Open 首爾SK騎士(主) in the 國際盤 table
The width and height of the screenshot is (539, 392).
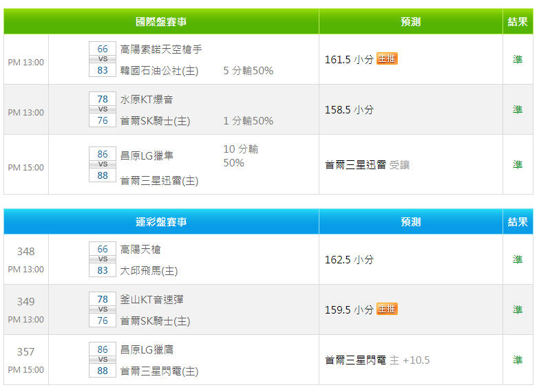155,121
